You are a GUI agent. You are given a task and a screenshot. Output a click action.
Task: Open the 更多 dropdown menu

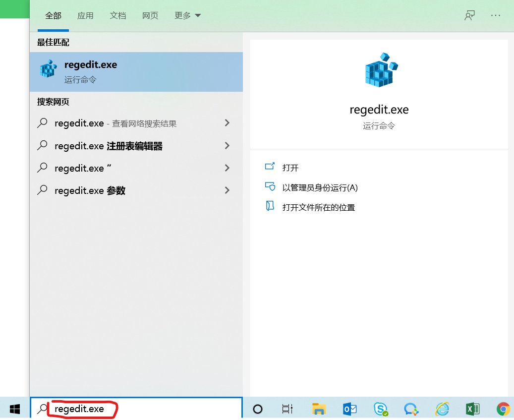coord(187,15)
